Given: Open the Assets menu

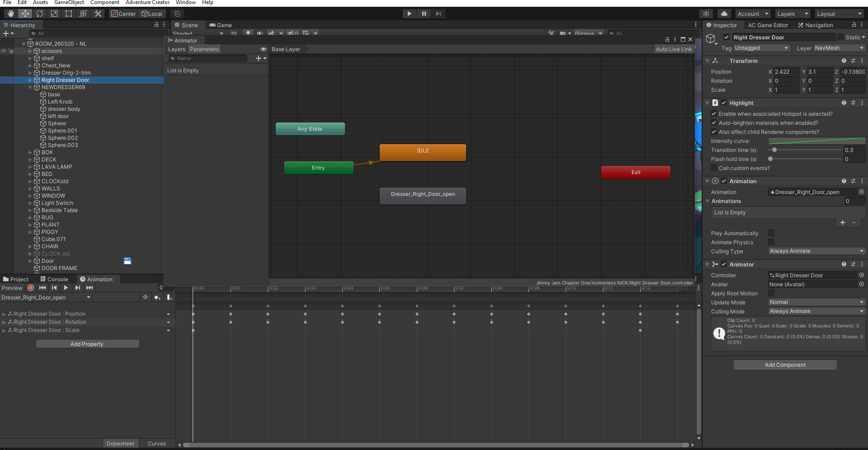Looking at the screenshot, I should coord(40,3).
